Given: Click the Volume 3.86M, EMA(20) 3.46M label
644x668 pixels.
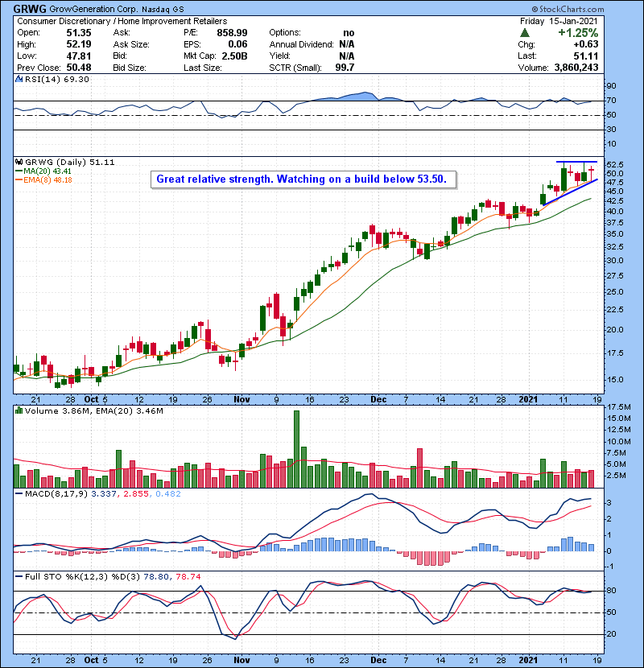Looking at the screenshot, I should click(93, 411).
